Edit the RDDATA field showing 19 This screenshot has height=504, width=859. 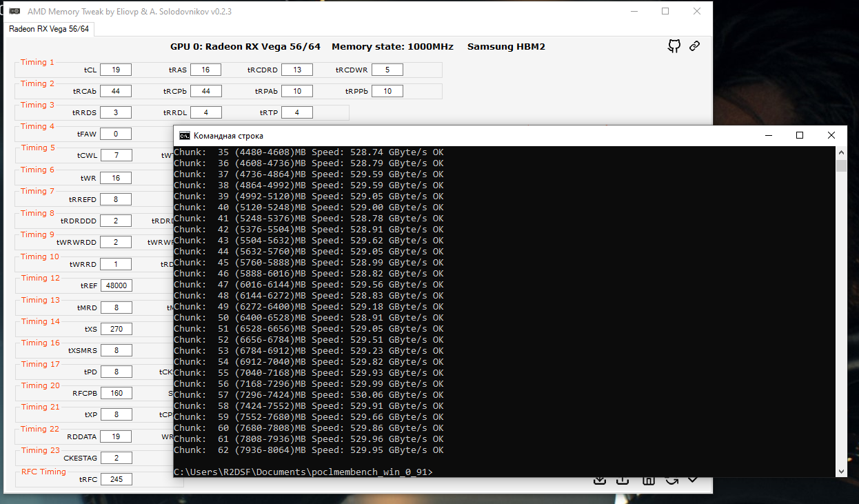[116, 436]
